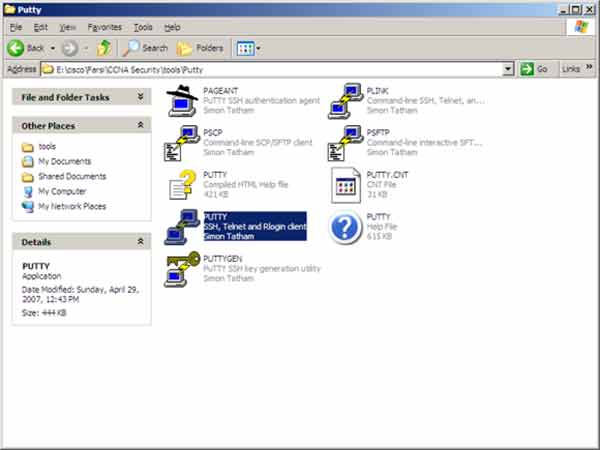The width and height of the screenshot is (600, 450).
Task: Click the PUTTY.CNT file name text
Action: (x=387, y=175)
